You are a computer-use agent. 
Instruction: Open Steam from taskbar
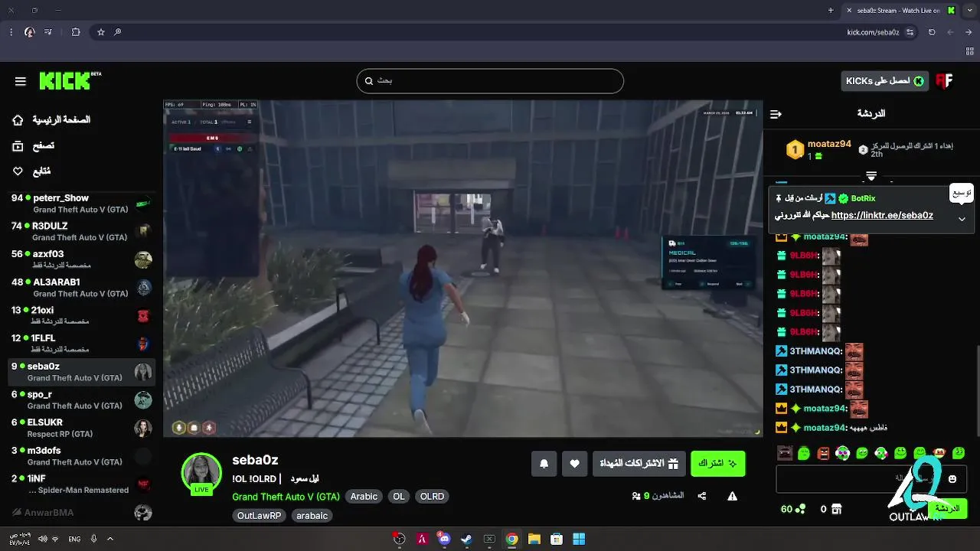[466, 539]
